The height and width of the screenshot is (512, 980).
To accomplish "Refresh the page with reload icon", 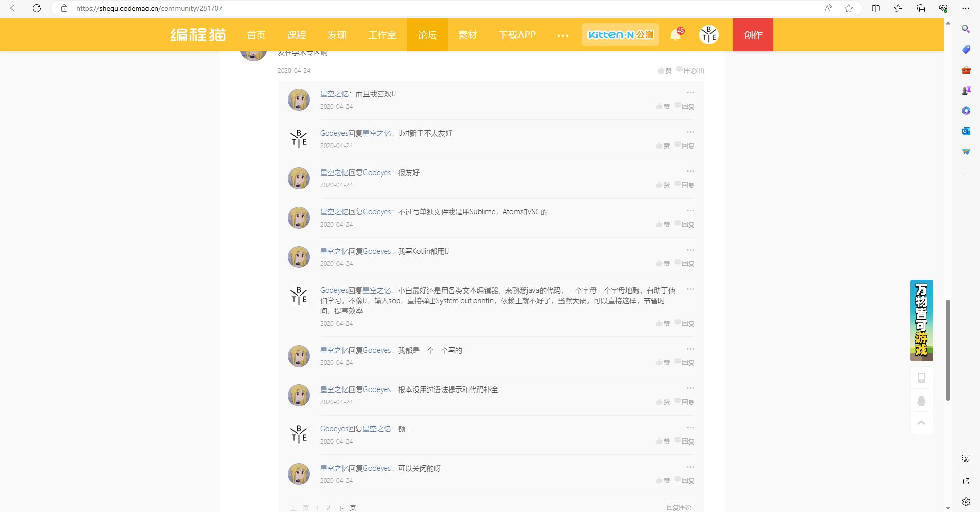I will tap(37, 8).
